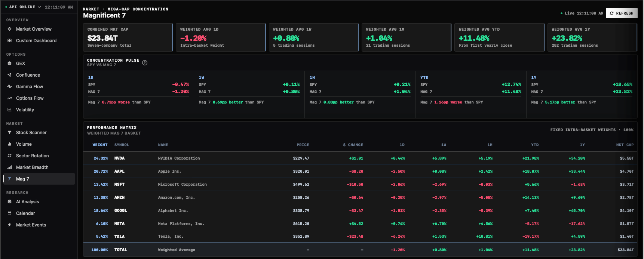Open AI Analysis section
Image resolution: width=644 pixels, height=259 pixels.
pyautogui.click(x=39, y=202)
